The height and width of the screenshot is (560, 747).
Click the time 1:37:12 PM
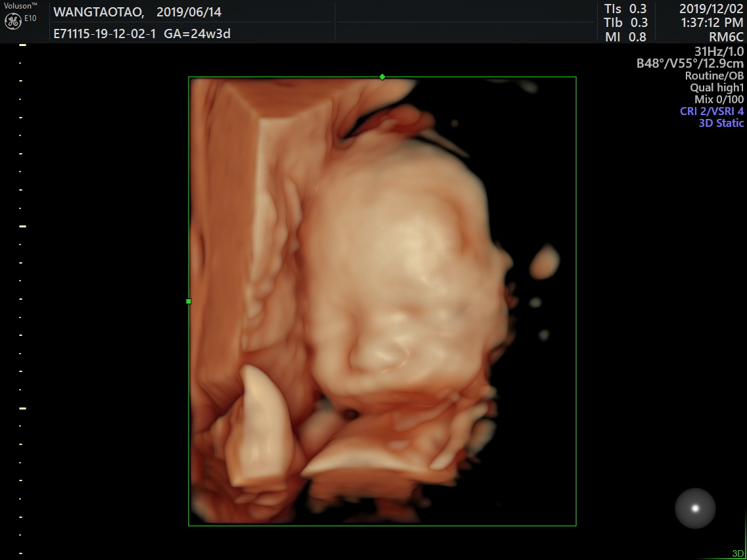pos(711,22)
